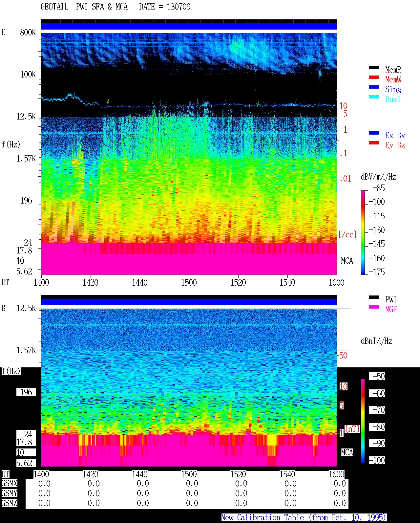Viewport: 420px width, 523px height.
Task: Click the GSMX row label
Action: click(9, 484)
